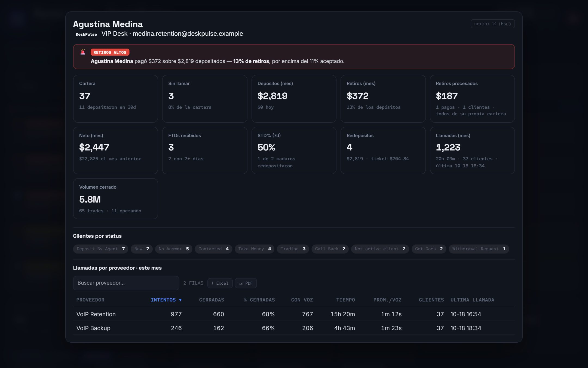
Task: Sort by CLIENTES column header
Action: [x=431, y=300]
